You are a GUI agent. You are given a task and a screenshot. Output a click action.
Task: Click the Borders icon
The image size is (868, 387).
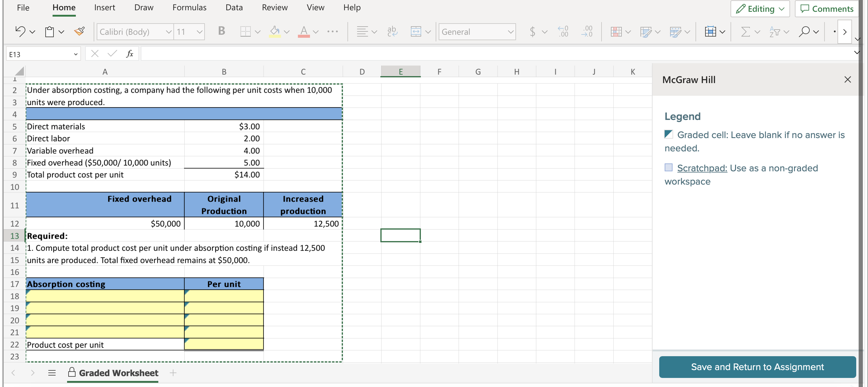[245, 32]
